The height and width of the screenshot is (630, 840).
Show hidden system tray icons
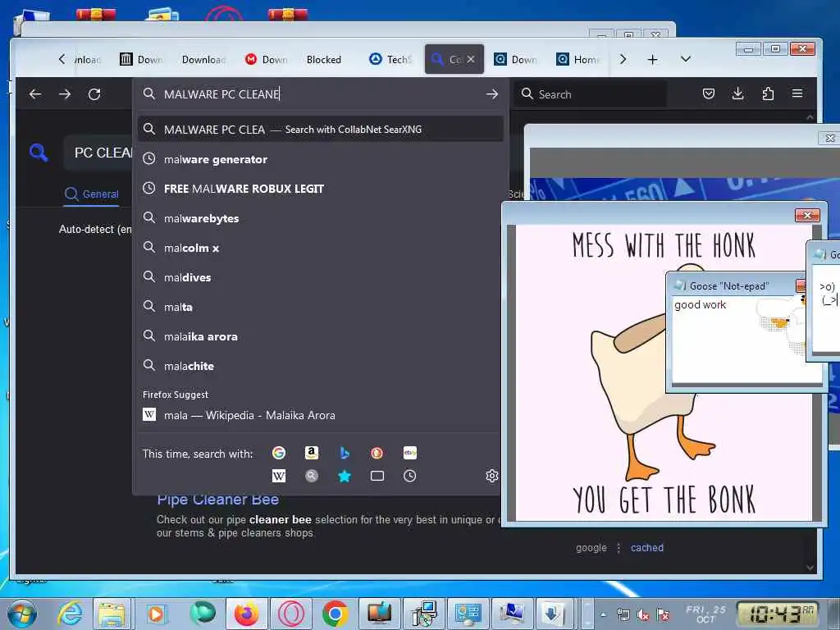[x=603, y=614]
